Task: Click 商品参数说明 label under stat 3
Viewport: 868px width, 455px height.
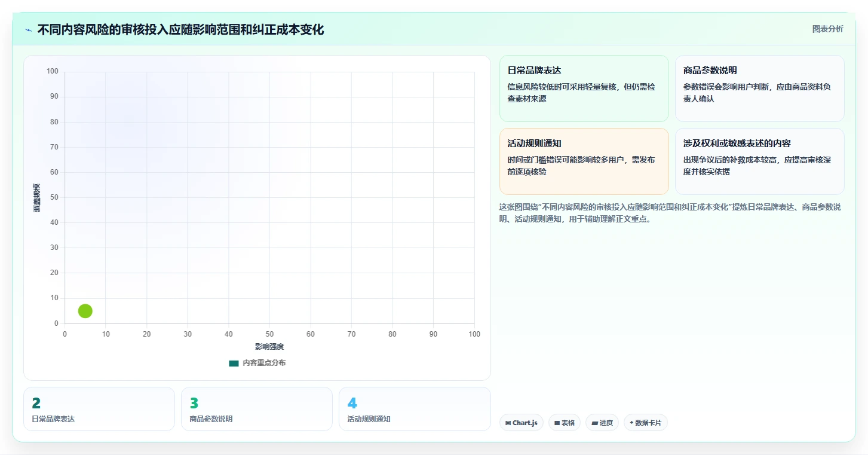Action: click(x=211, y=419)
